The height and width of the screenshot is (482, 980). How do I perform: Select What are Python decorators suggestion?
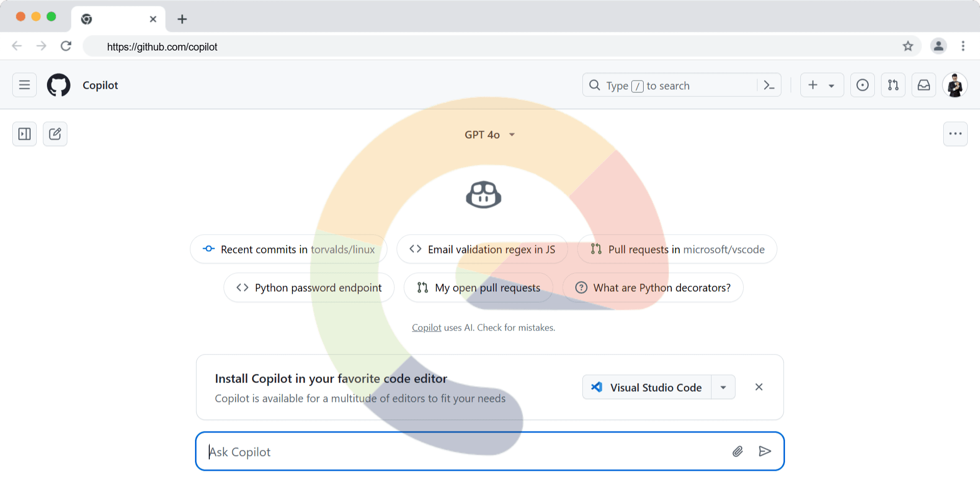653,288
